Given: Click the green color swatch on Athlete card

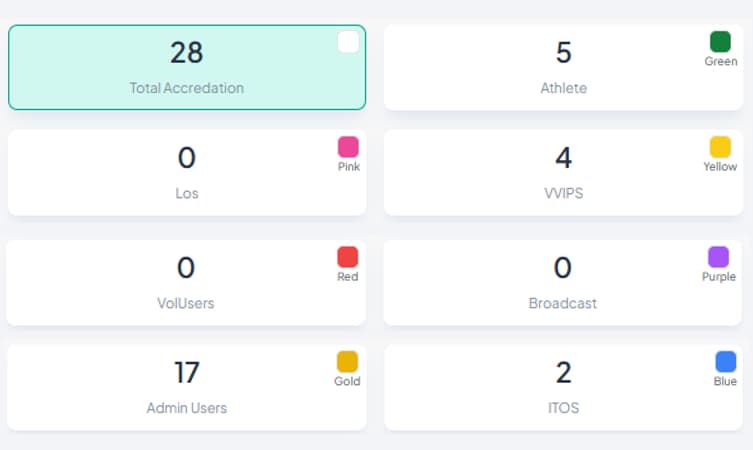Looking at the screenshot, I should [x=720, y=42].
